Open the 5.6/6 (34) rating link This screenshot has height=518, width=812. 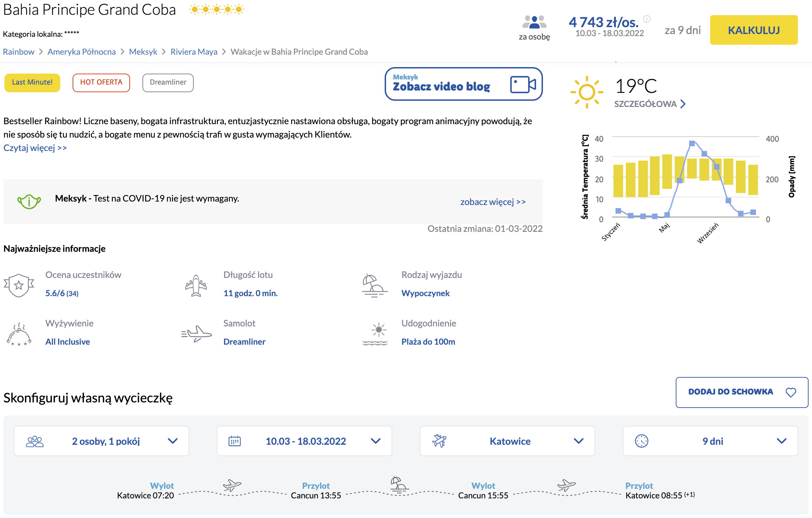point(62,293)
